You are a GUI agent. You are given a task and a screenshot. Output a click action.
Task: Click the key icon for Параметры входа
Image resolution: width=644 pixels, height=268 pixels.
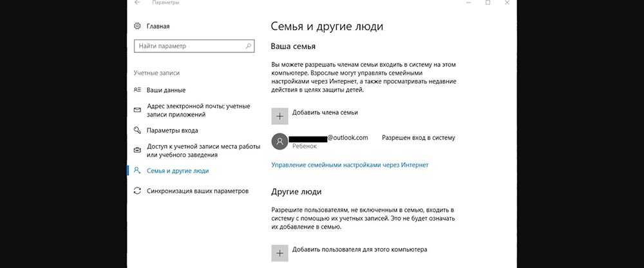(137, 131)
